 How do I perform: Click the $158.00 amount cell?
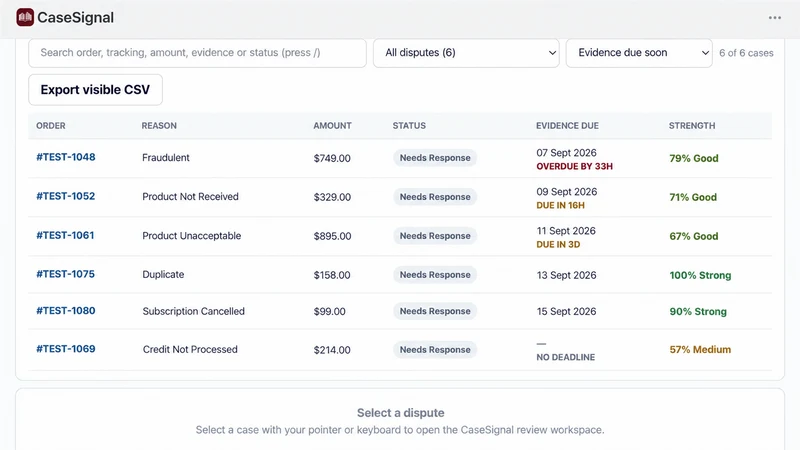point(332,275)
